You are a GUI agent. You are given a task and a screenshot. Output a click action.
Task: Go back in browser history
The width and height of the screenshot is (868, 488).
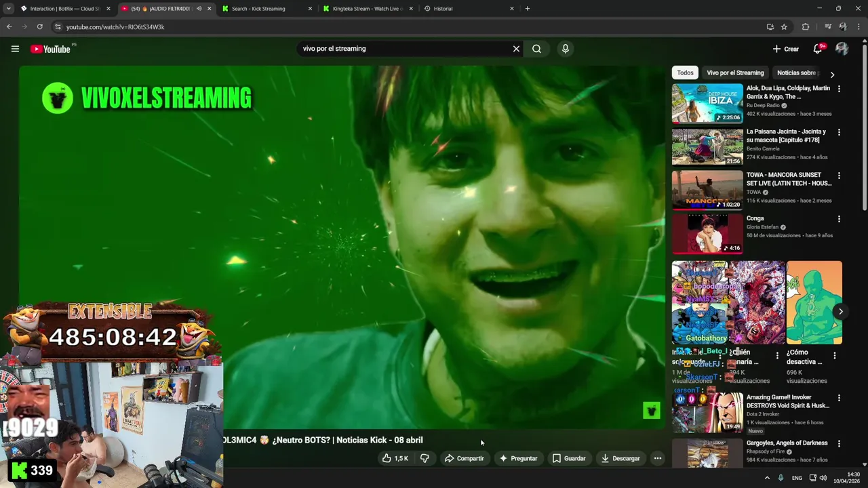pyautogui.click(x=9, y=27)
